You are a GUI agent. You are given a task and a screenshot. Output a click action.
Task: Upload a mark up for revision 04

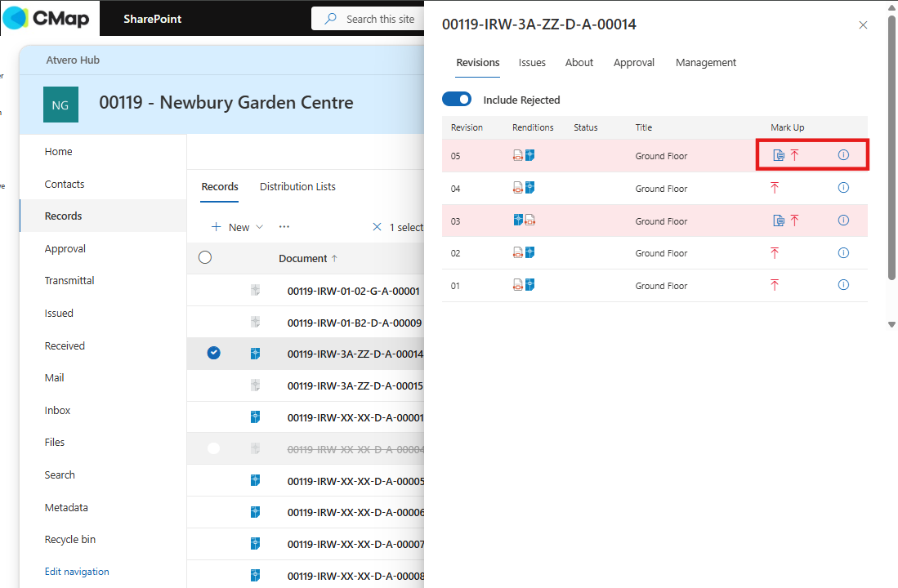[x=775, y=188]
